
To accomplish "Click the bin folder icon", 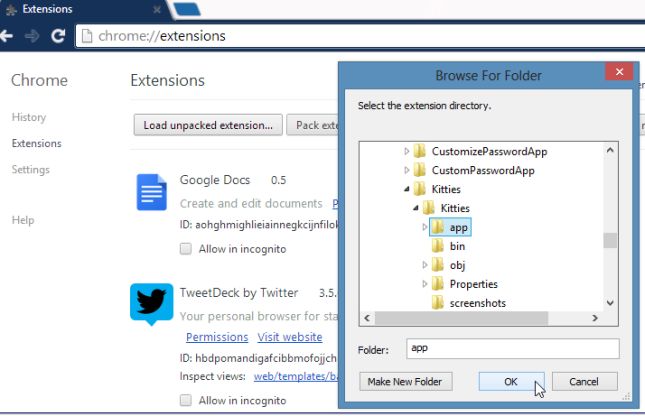I will [438, 246].
